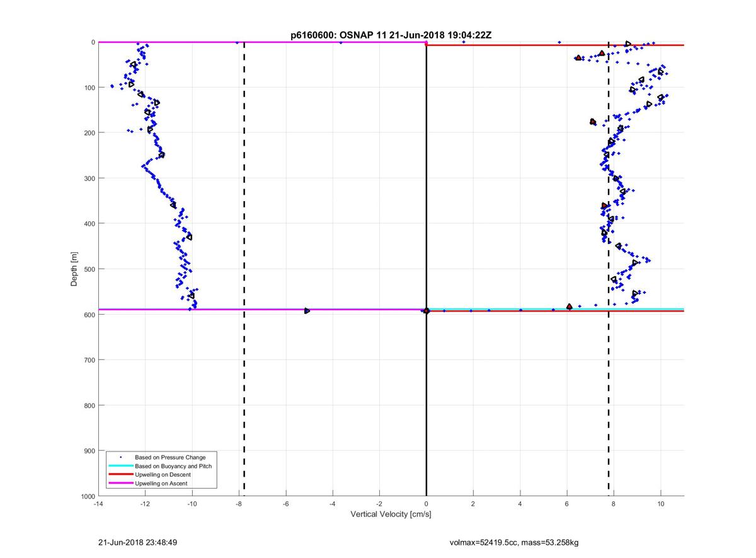Click legend entry 'Upwelling on Ascent'
This screenshot has width=756, height=558.
(x=161, y=484)
